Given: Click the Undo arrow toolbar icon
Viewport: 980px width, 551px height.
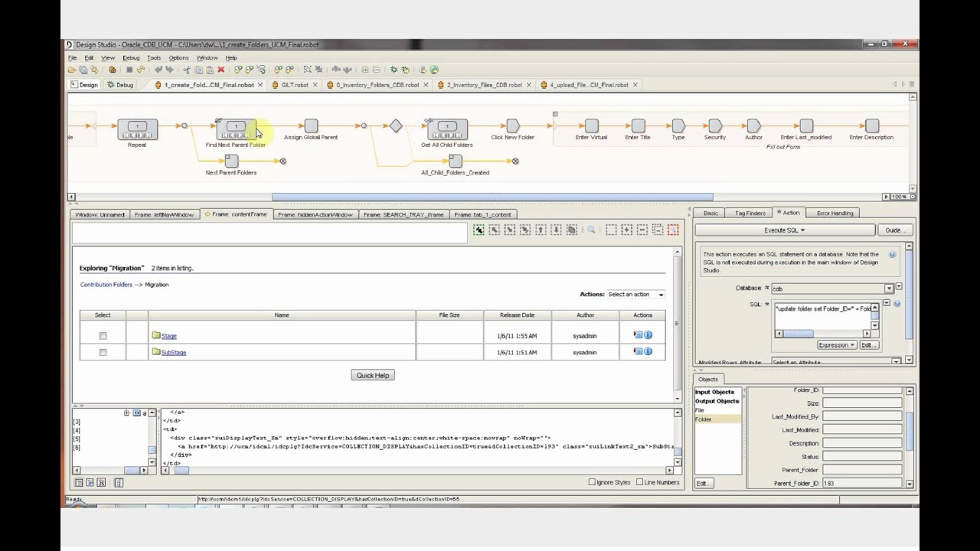Looking at the screenshot, I should (x=158, y=70).
